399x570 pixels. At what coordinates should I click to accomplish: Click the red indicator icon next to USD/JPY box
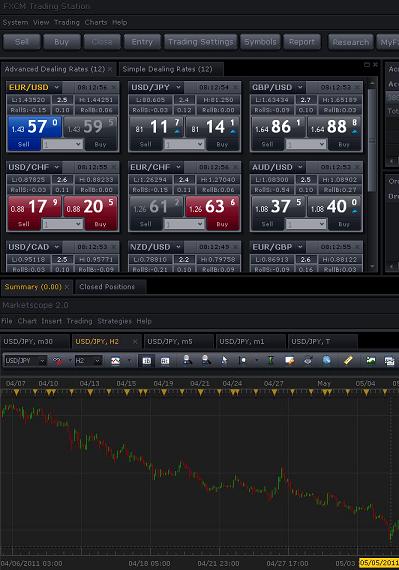point(58,361)
